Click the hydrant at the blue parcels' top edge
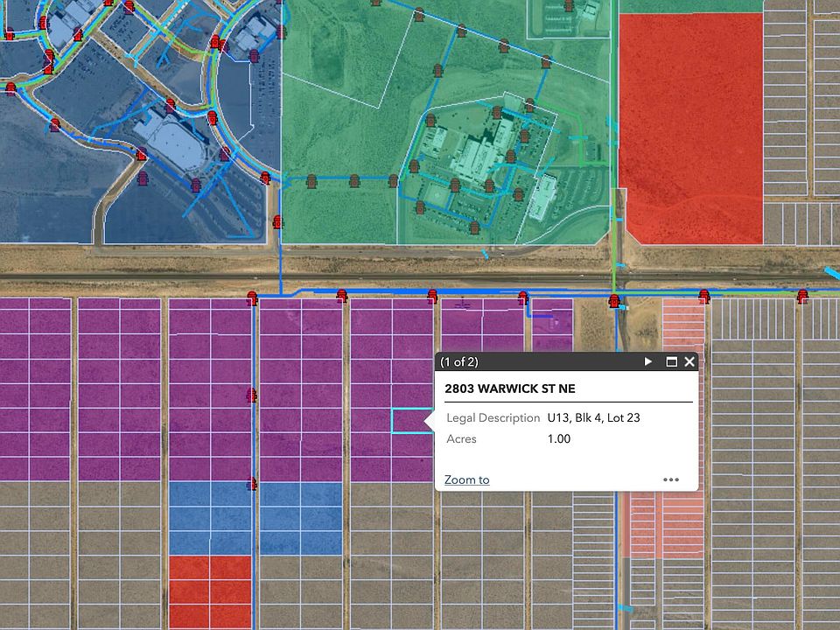840x630 pixels. [251, 484]
